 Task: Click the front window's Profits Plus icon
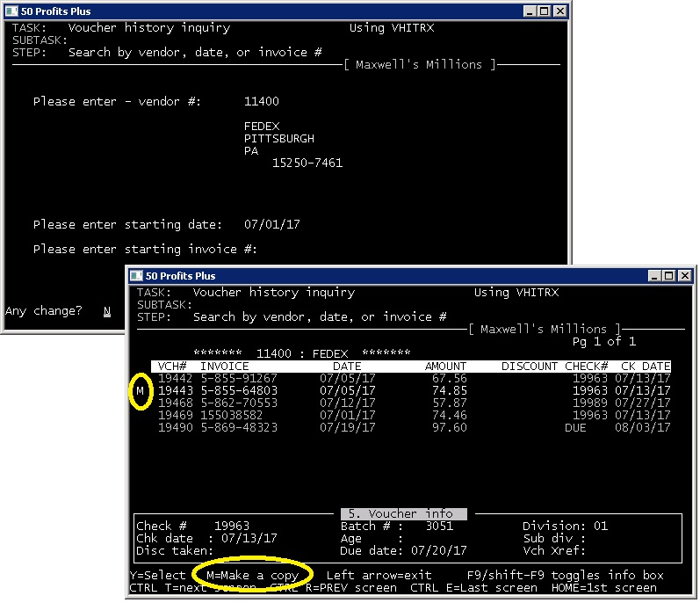136,276
